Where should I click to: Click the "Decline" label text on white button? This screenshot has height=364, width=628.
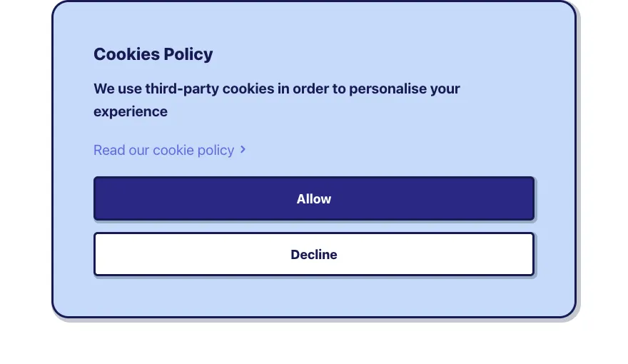click(314, 255)
